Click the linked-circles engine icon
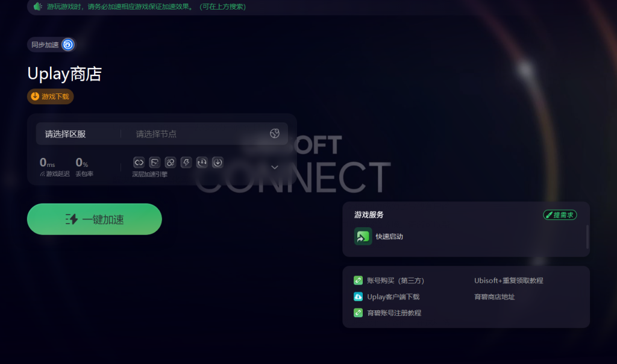Screen dimensions: 617x364 pyautogui.click(x=171, y=163)
